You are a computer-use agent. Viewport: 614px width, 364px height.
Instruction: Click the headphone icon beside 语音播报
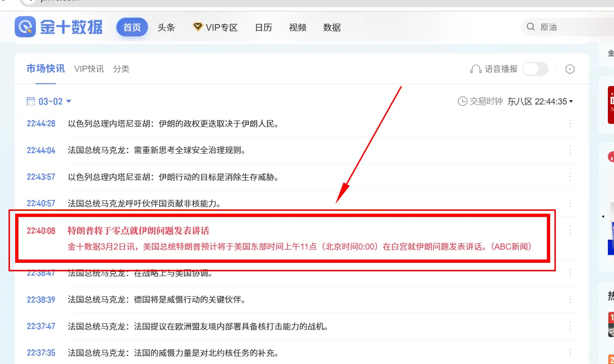(x=476, y=69)
